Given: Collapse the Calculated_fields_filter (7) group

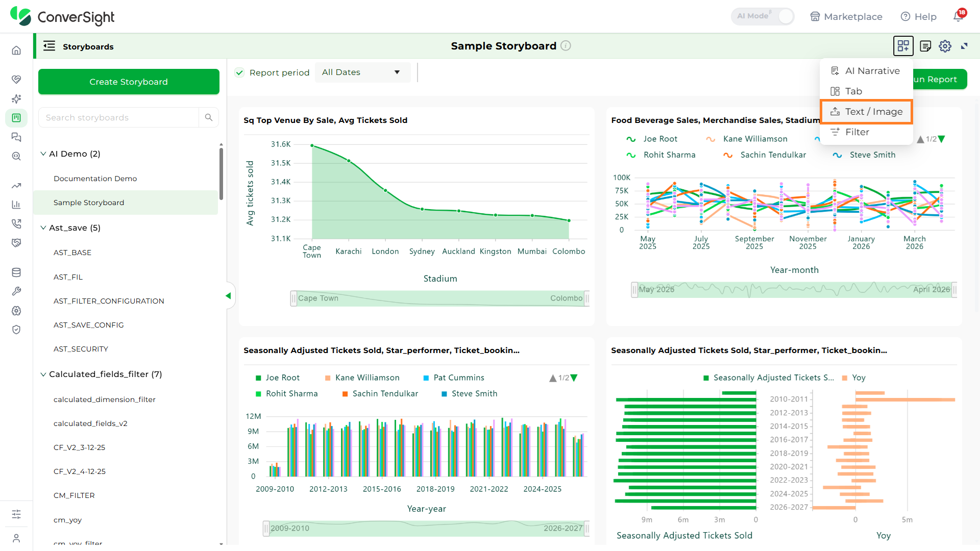Looking at the screenshot, I should point(43,374).
